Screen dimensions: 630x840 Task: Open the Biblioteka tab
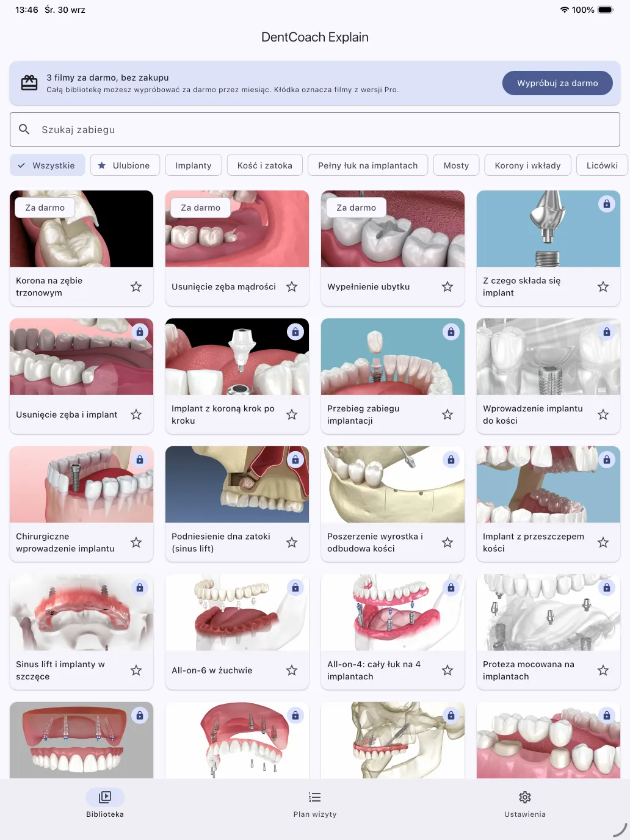[x=105, y=803]
